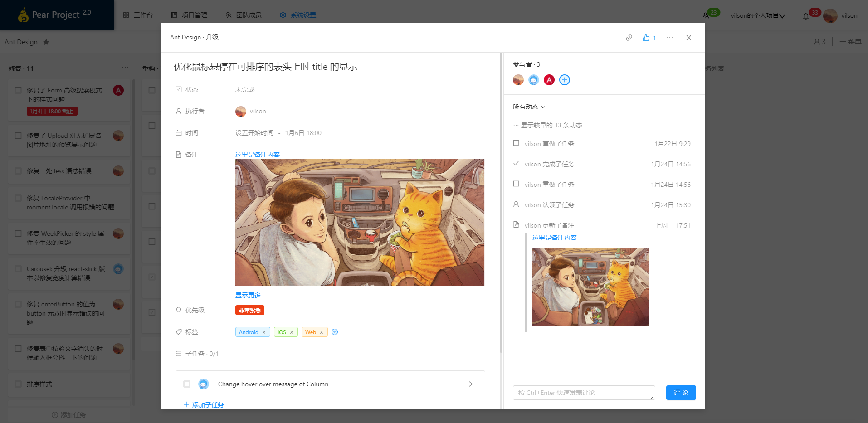
Task: Check the '修复了 Upload' task checkbox
Action: pos(18,136)
